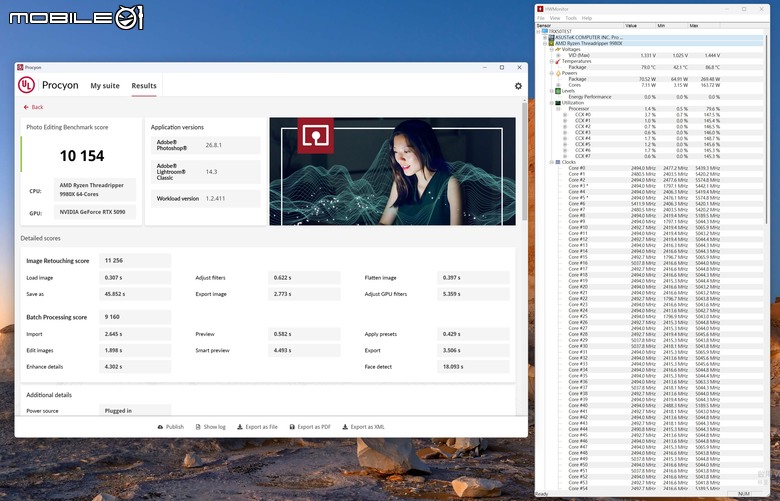Click the HWMonitor app icon in title bar
This screenshot has height=501, width=780.
click(x=540, y=9)
